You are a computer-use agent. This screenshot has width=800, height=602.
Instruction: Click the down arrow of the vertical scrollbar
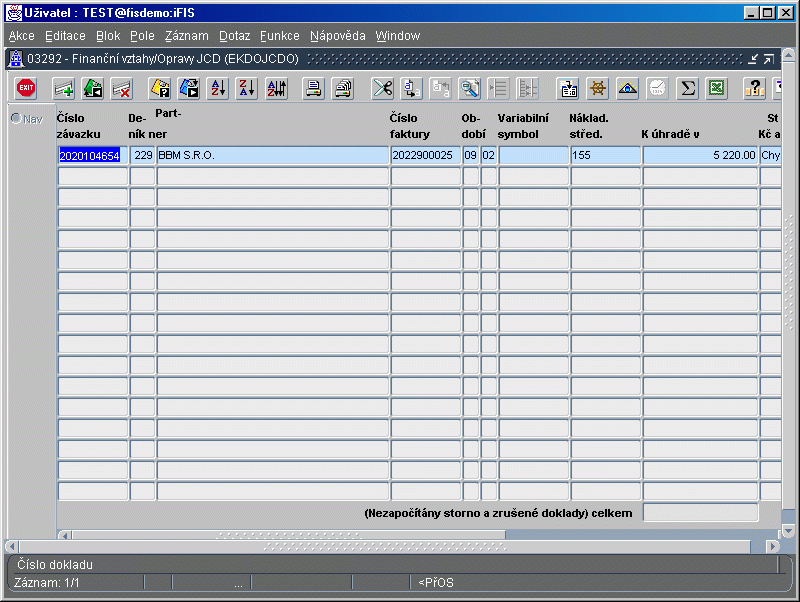pyautogui.click(x=788, y=532)
